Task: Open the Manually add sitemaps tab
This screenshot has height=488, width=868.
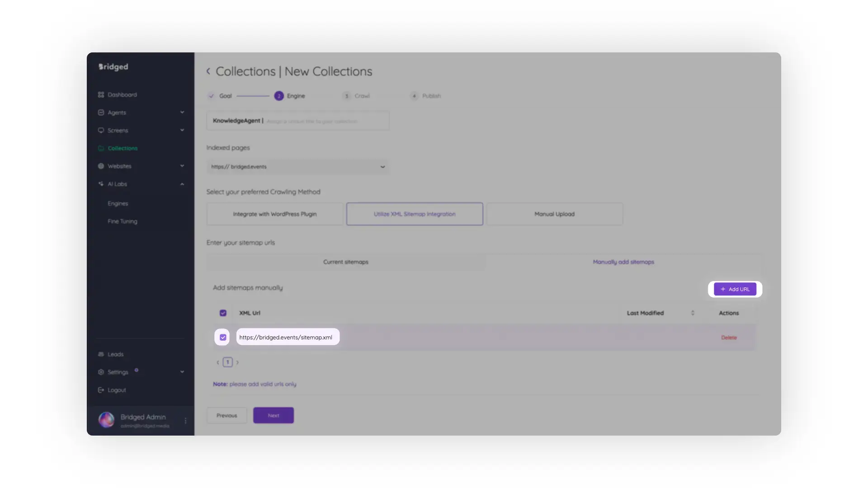Action: coord(623,262)
